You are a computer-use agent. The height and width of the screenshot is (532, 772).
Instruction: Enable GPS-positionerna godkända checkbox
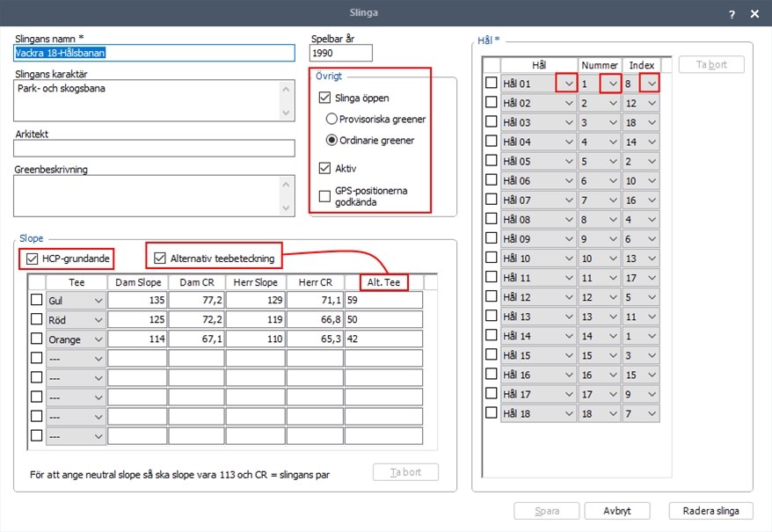324,196
